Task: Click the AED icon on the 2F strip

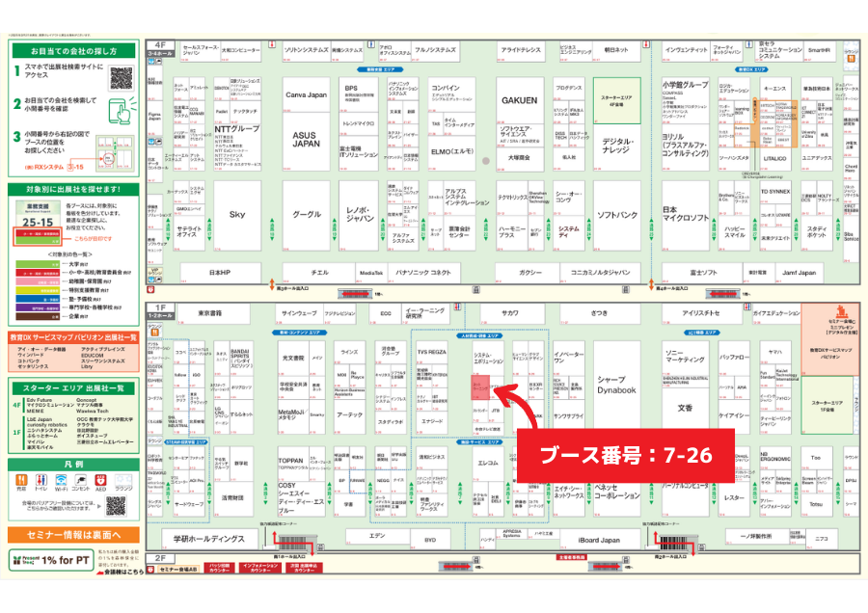Action: click(150, 570)
